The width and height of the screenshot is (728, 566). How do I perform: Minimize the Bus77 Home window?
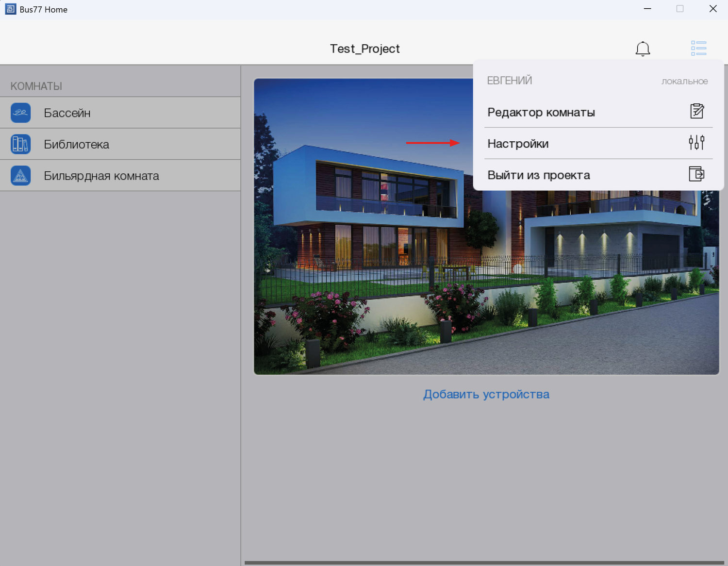point(647,9)
